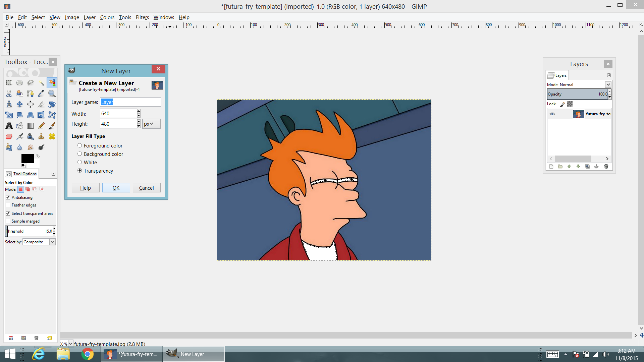Select the Fuzzy Select magic wand tool
This screenshot has height=362, width=644.
(41, 83)
